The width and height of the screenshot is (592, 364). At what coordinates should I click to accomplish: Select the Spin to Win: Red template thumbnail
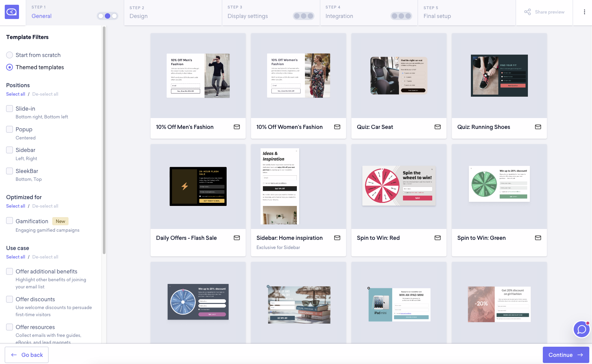click(399, 186)
